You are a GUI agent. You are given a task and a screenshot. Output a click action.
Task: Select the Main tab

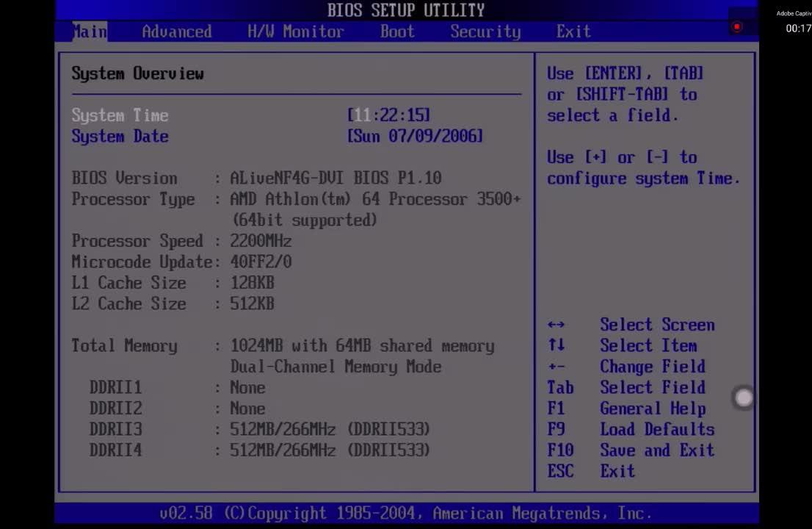point(89,32)
